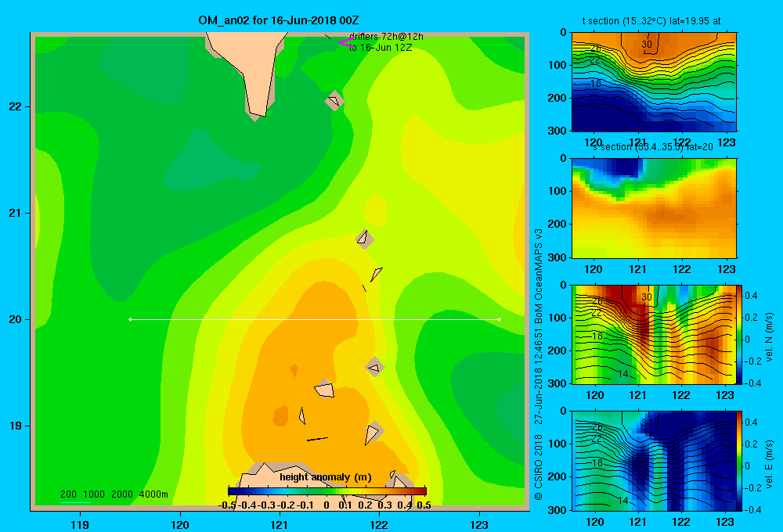Click latitude label 19 on the main map

tap(15, 426)
